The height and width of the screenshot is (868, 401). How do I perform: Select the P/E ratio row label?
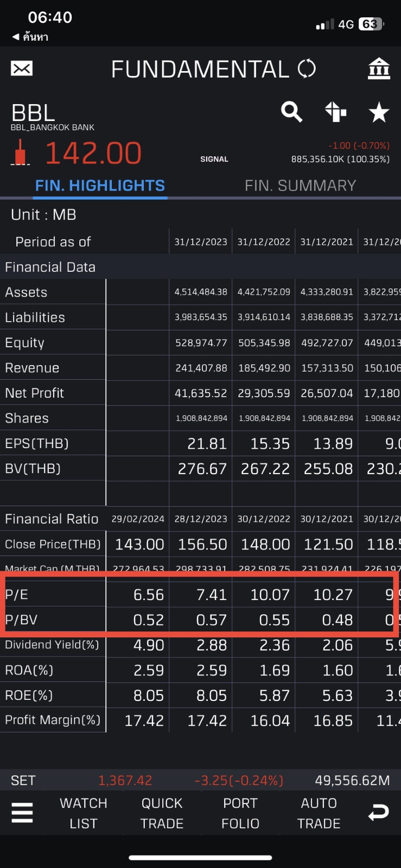pyautogui.click(x=17, y=595)
